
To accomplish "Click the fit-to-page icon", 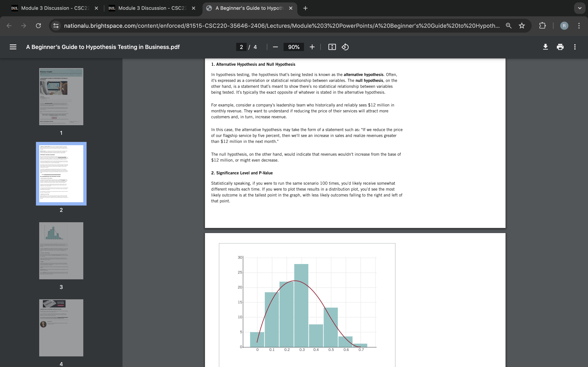I will [x=332, y=47].
